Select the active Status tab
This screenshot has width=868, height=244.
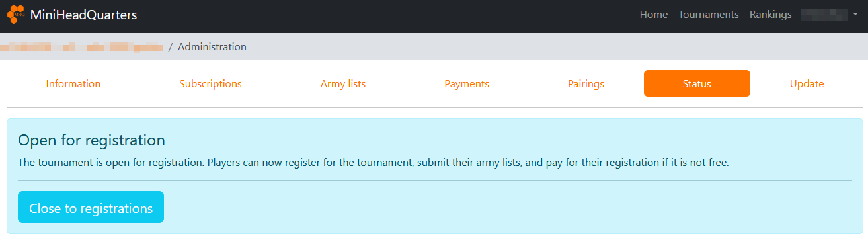coord(697,84)
